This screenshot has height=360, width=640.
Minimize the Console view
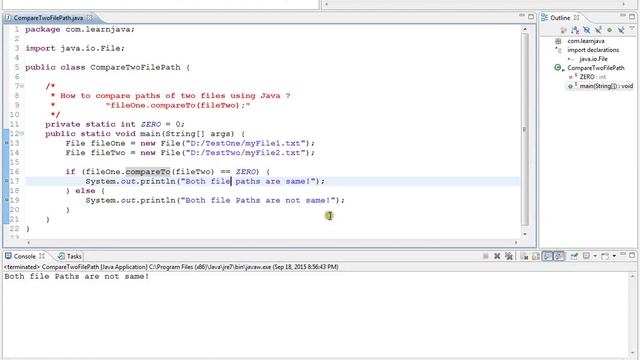click(x=623, y=254)
